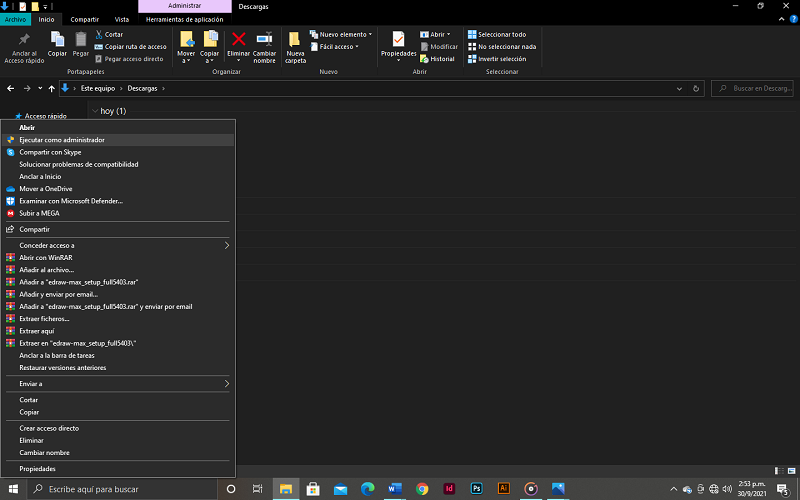Click Historial in the ribbon

coord(437,59)
